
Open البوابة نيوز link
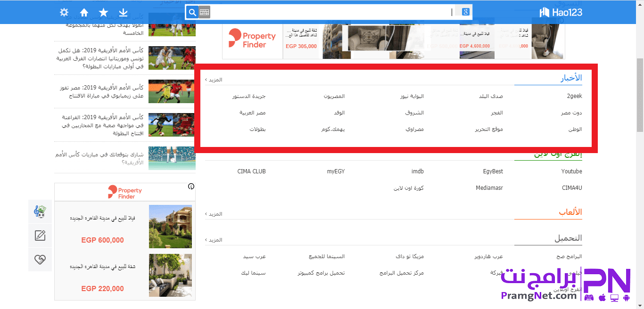412,96
